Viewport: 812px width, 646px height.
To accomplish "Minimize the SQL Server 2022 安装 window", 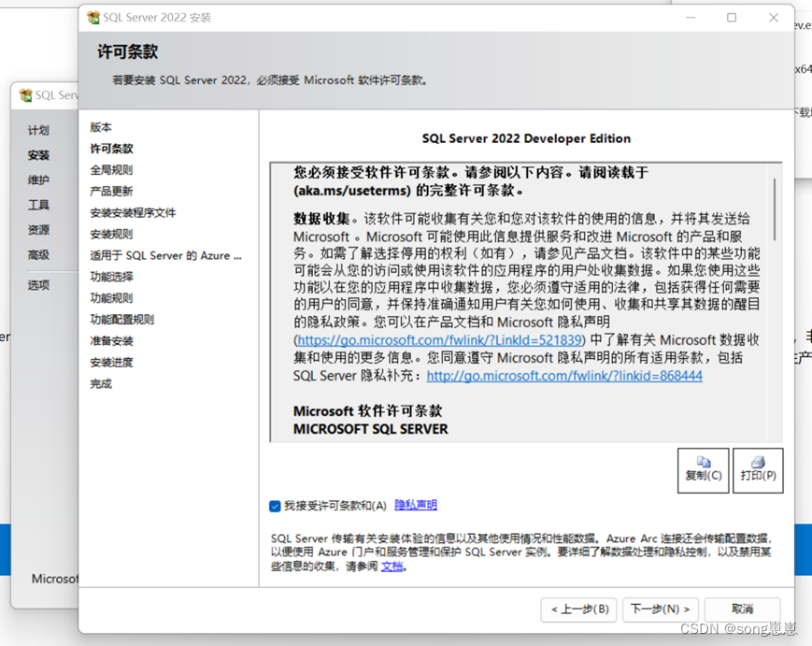I will [691, 18].
